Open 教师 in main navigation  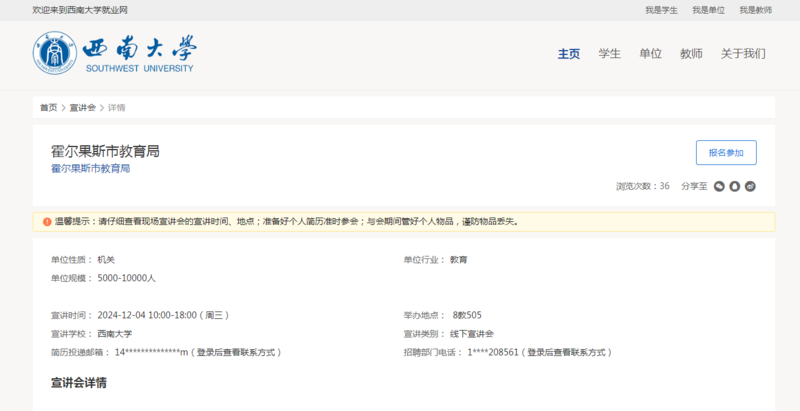point(691,54)
